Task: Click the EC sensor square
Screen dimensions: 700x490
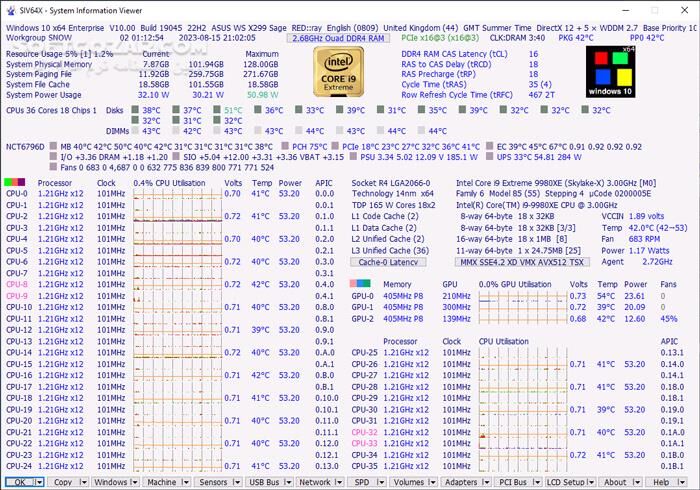Action: coord(490,146)
